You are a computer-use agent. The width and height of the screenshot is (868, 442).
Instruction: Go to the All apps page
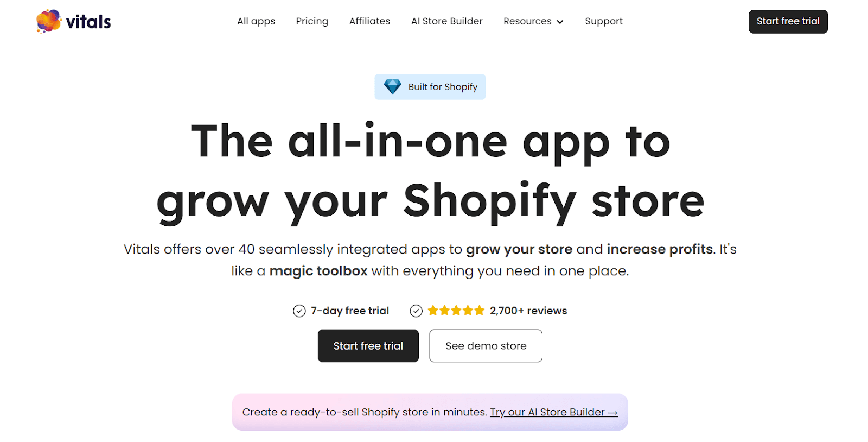tap(256, 21)
